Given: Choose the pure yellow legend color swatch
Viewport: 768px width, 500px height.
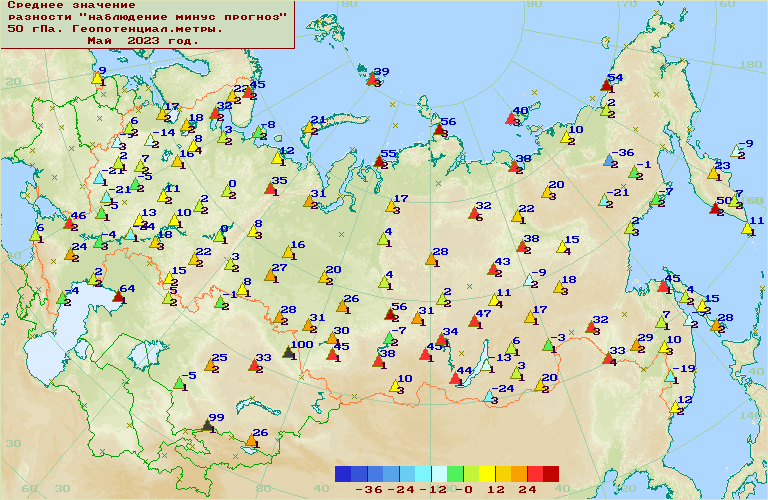Looking at the screenshot, I should pyautogui.click(x=487, y=474).
